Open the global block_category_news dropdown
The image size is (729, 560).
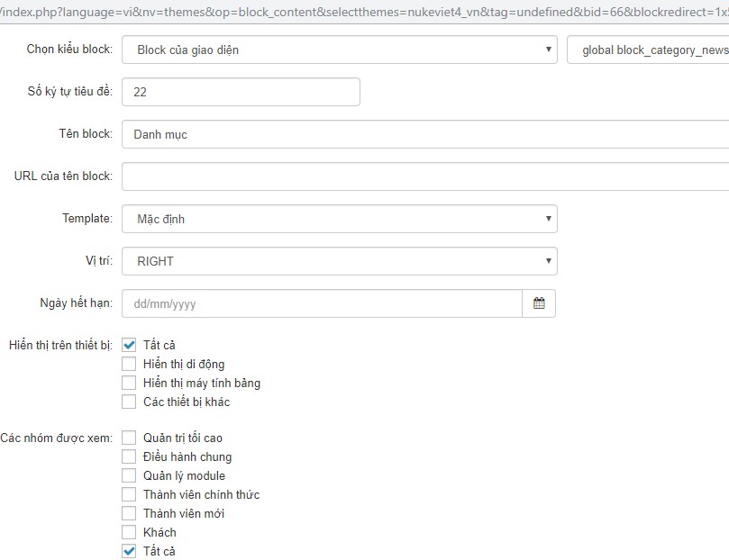point(648,50)
